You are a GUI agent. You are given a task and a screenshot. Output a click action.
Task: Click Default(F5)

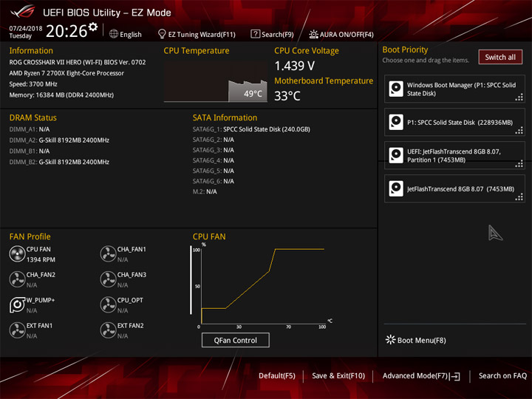277,376
